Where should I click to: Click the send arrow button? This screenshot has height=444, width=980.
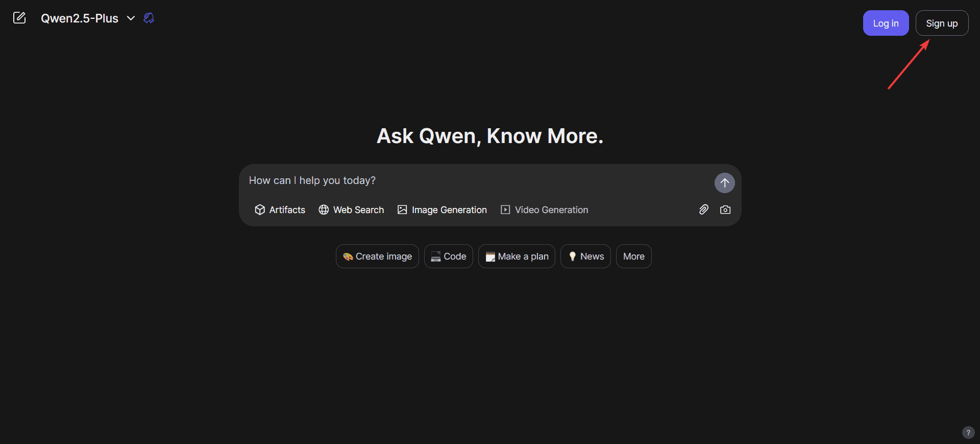(724, 183)
